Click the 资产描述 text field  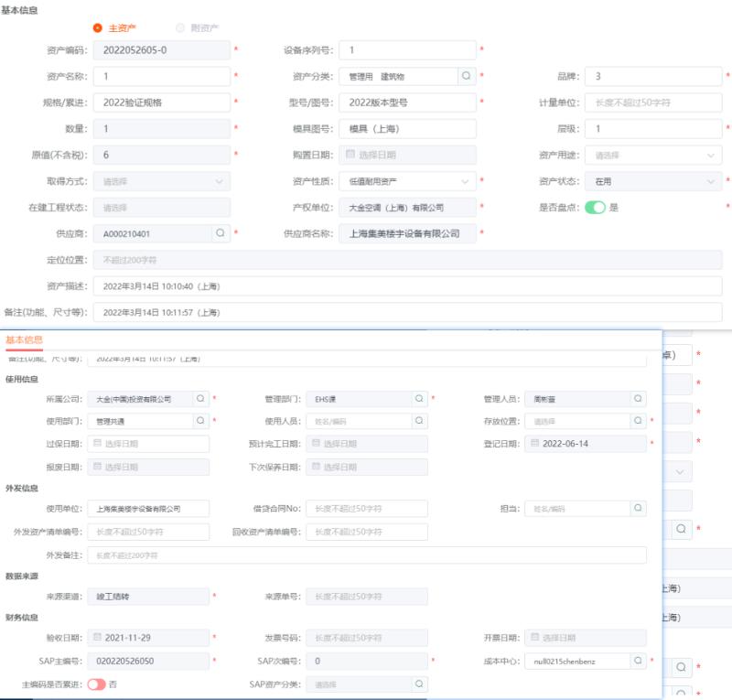click(x=407, y=286)
